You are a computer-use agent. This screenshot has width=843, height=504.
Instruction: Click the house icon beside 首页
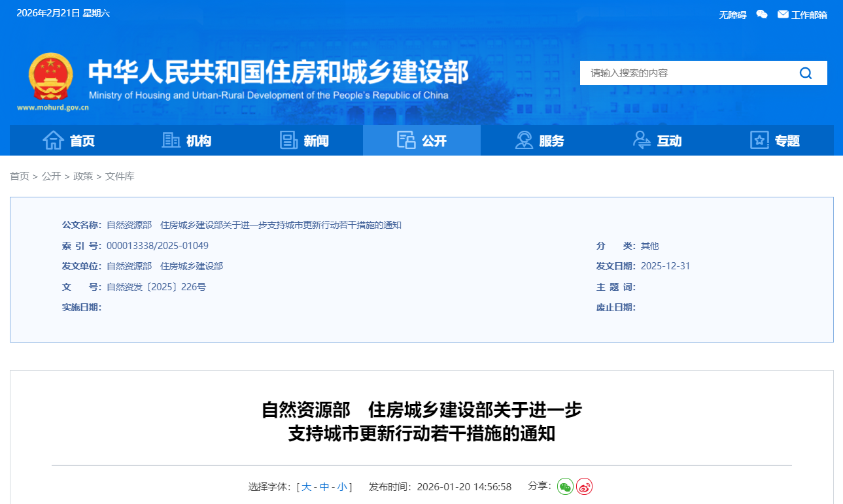[x=54, y=140]
